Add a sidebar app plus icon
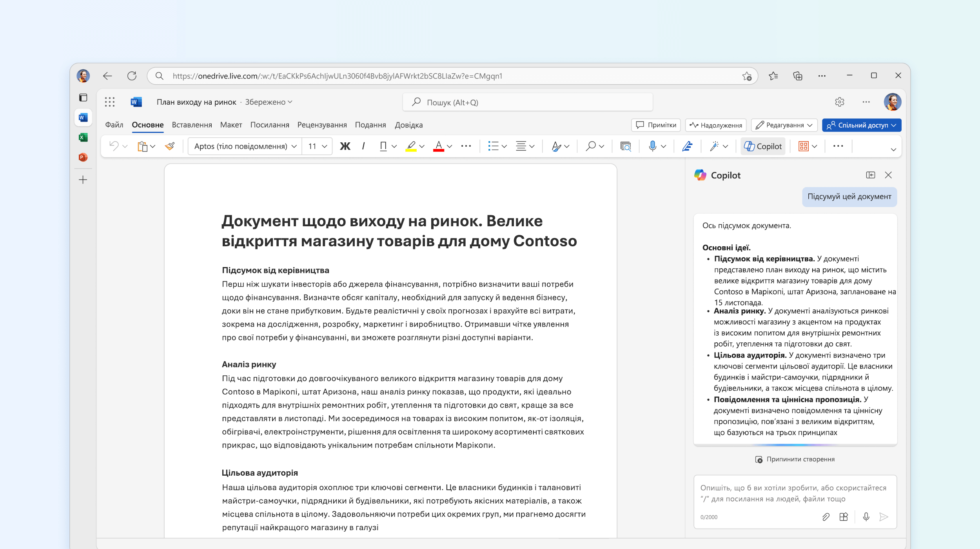Viewport: 980px width, 549px height. coord(83,180)
